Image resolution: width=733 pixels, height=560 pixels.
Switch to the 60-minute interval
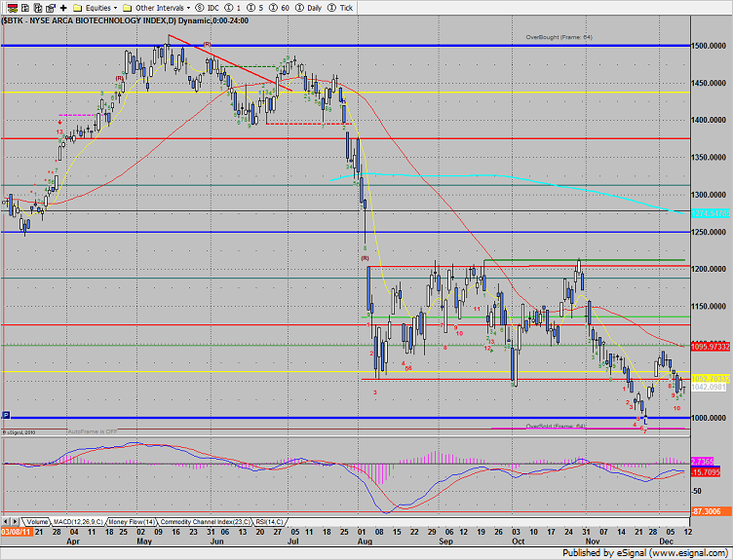pyautogui.click(x=279, y=8)
